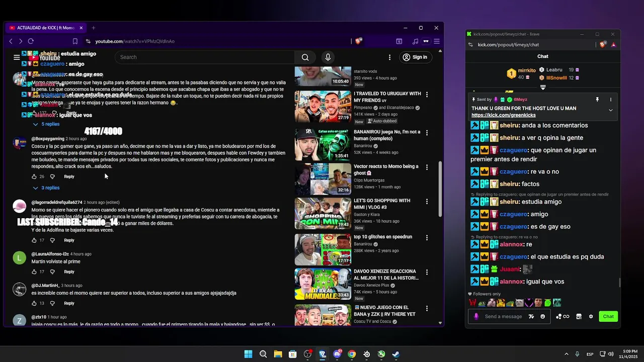Viewport: 644px width, 362px height.
Task: Reply to the Boxpaygaming comment
Action: coord(69,177)
